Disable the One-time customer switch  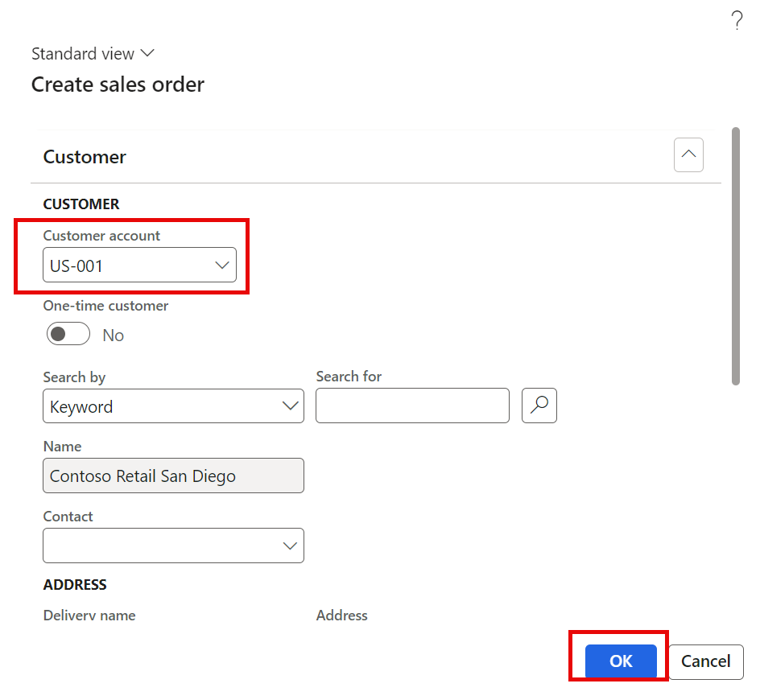pyautogui.click(x=68, y=333)
